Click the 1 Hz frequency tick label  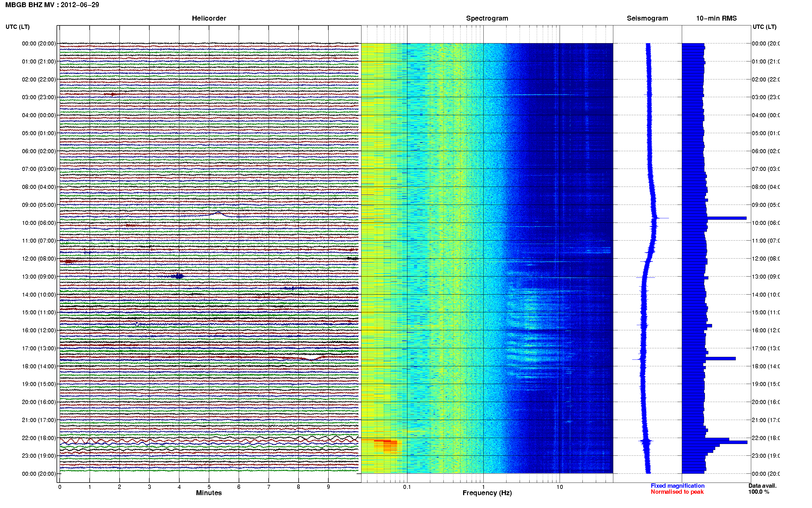pos(483,487)
